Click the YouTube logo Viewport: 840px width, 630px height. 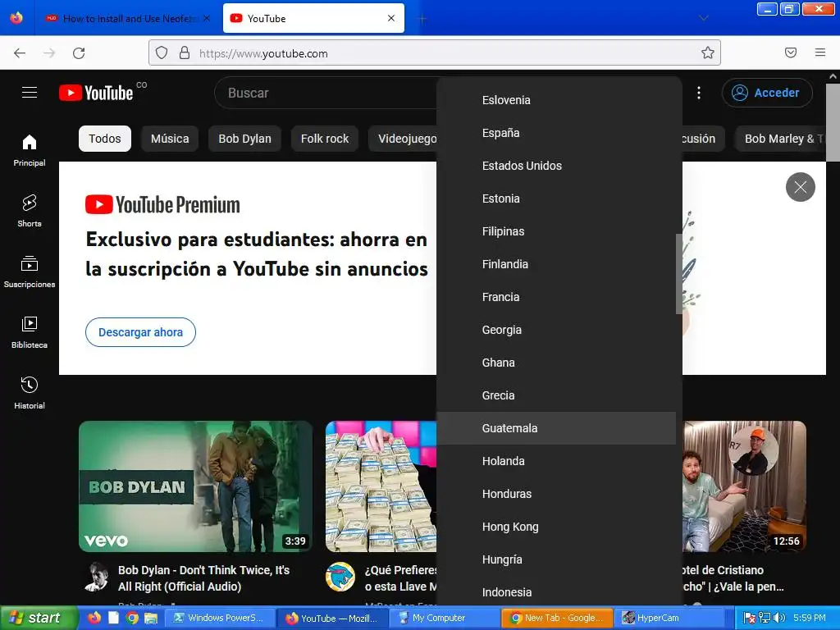tap(97, 93)
